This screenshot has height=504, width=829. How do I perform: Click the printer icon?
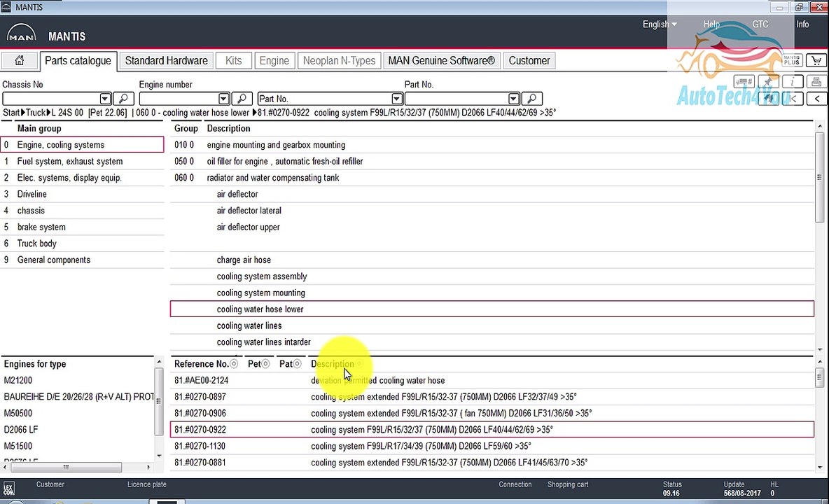(815, 82)
